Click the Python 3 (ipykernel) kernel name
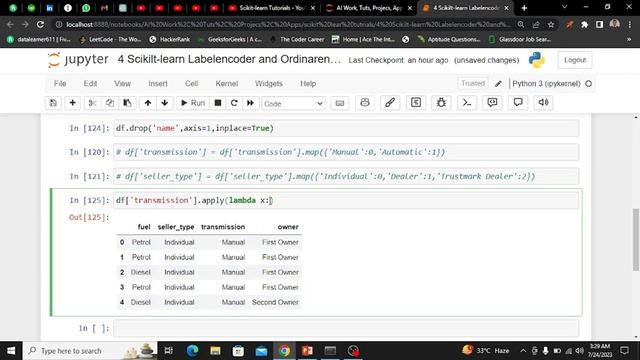 (x=546, y=84)
